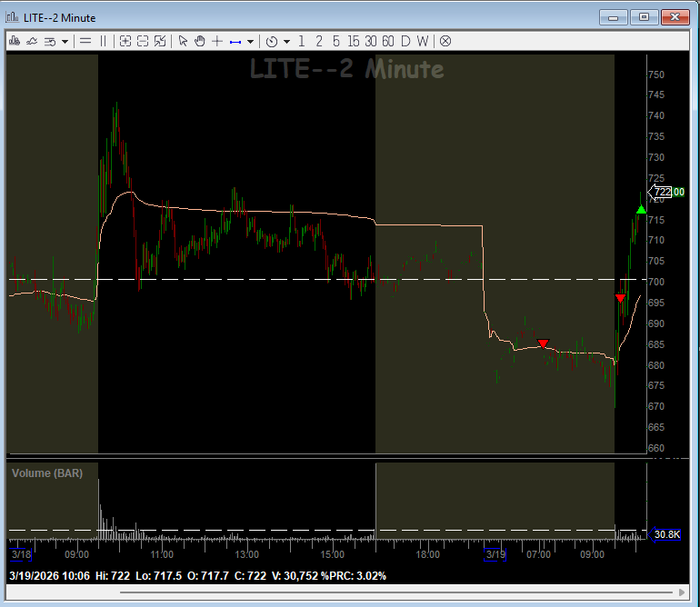Expand the chart settings dropdown arrow
Image resolution: width=700 pixels, height=607 pixels.
(65, 42)
